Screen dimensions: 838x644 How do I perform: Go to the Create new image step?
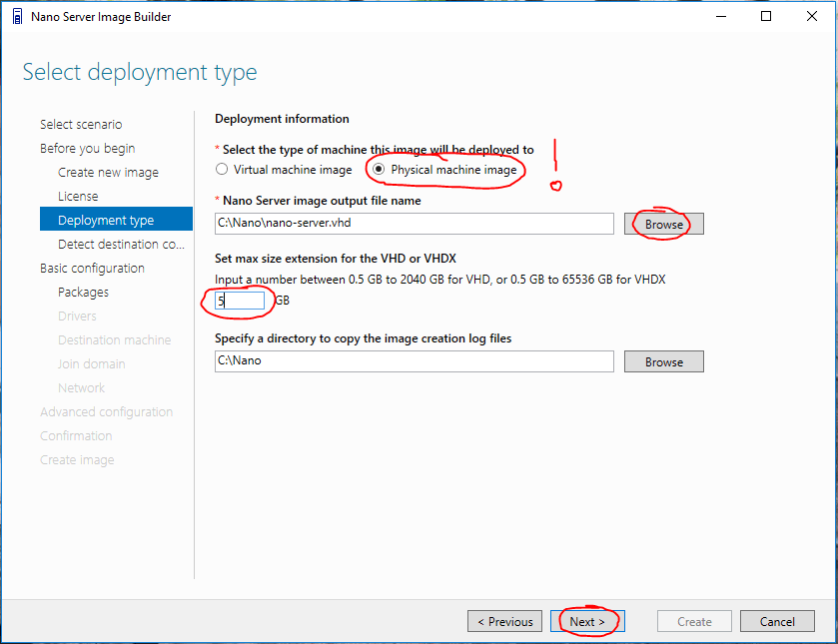pyautogui.click(x=109, y=173)
